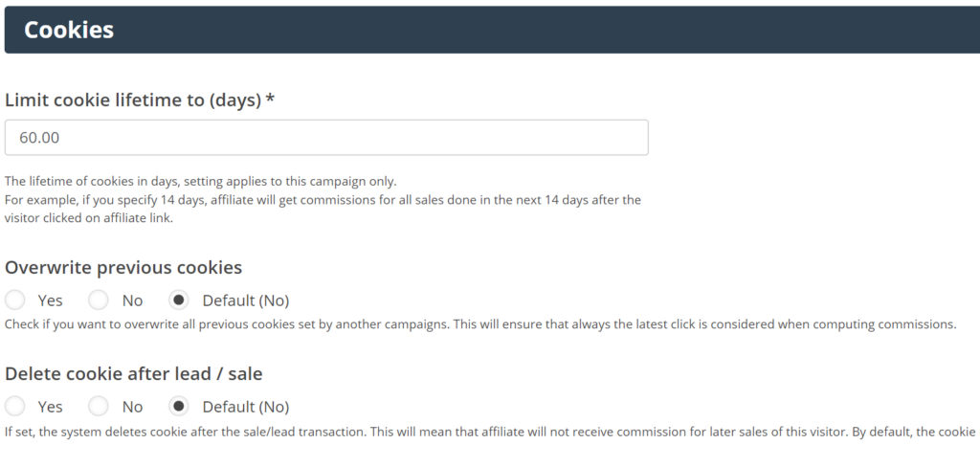The width and height of the screenshot is (980, 467).
Task: Select No radio for Overwrite previous cookies
Action: coord(99,300)
